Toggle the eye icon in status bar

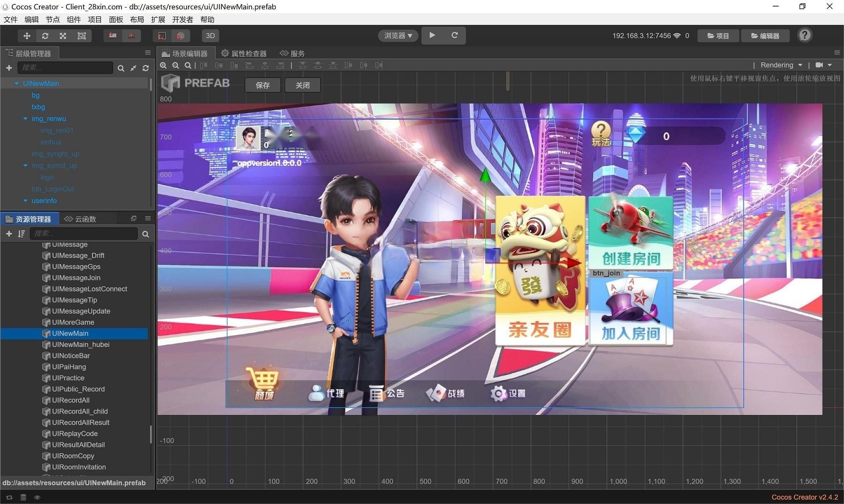coord(37,497)
